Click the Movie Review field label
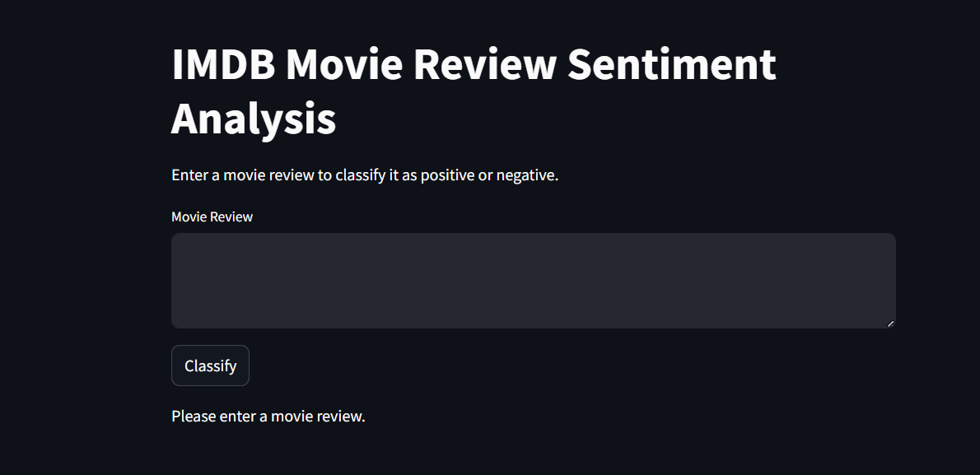980x475 pixels. click(x=212, y=217)
